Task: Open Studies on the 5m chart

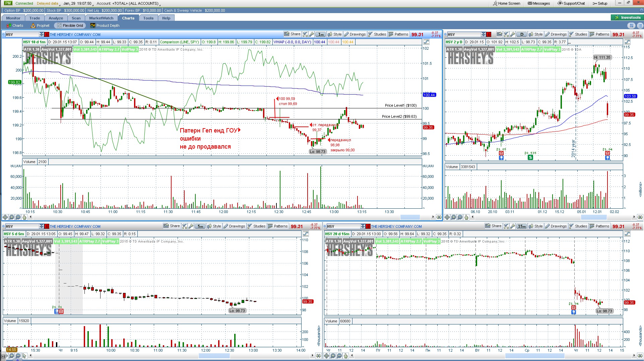Action: [256, 226]
